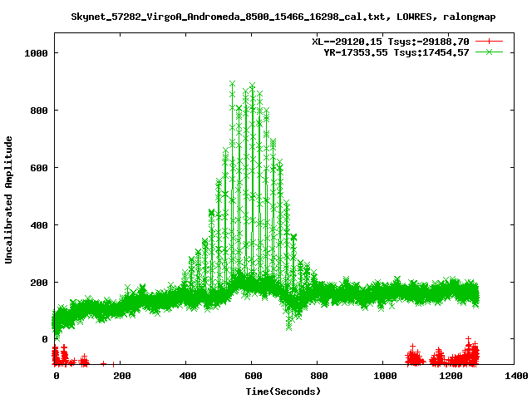Click the x-axis tick label '400'

[x=188, y=376]
